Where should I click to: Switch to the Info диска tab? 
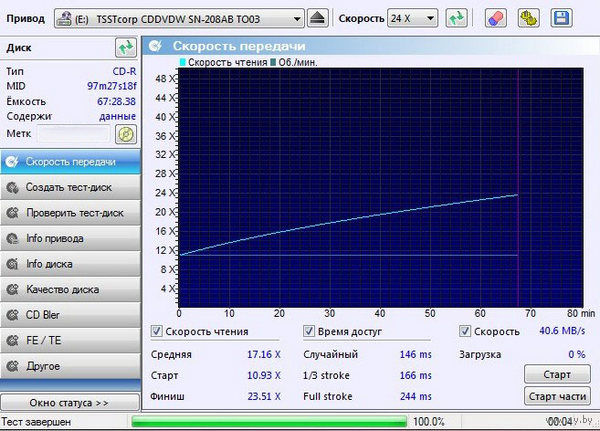pyautogui.click(x=70, y=264)
